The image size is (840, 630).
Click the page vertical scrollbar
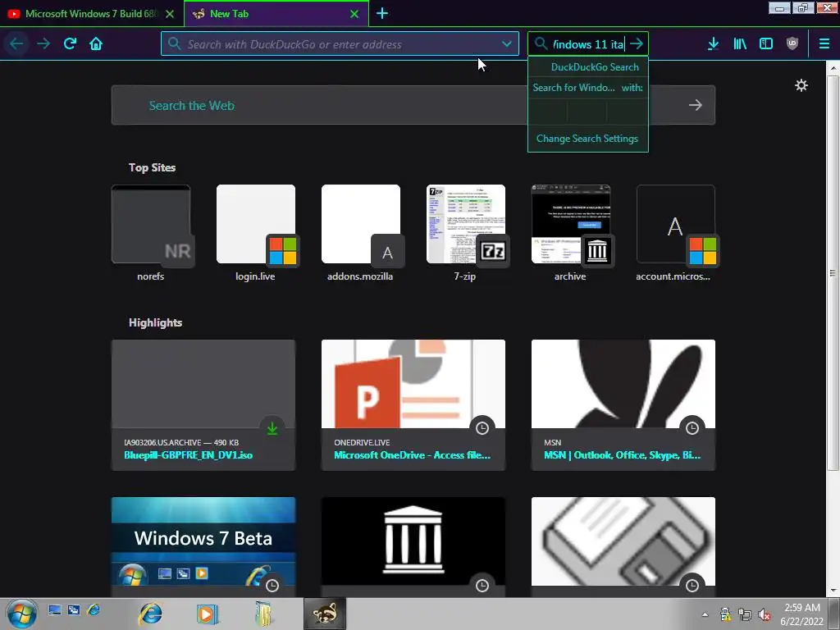(833, 273)
